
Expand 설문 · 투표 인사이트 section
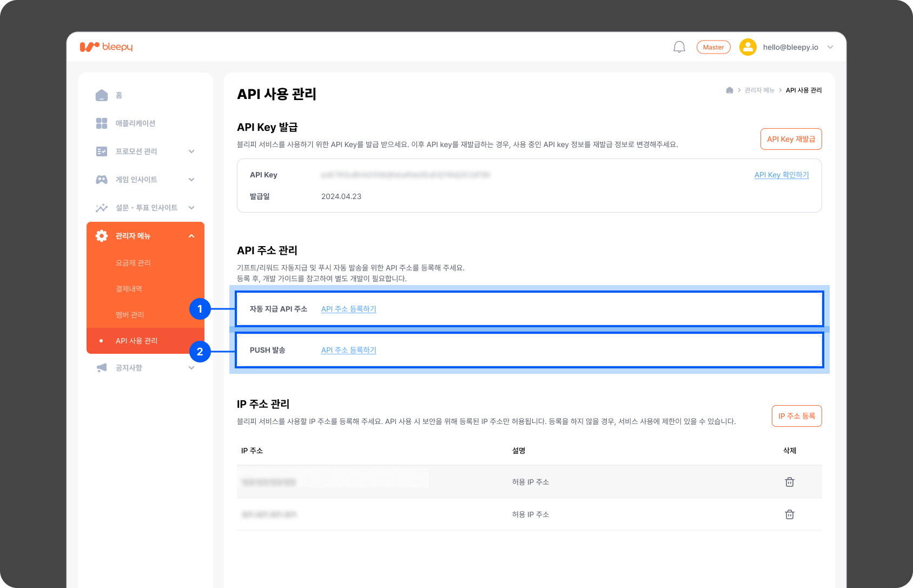point(191,208)
